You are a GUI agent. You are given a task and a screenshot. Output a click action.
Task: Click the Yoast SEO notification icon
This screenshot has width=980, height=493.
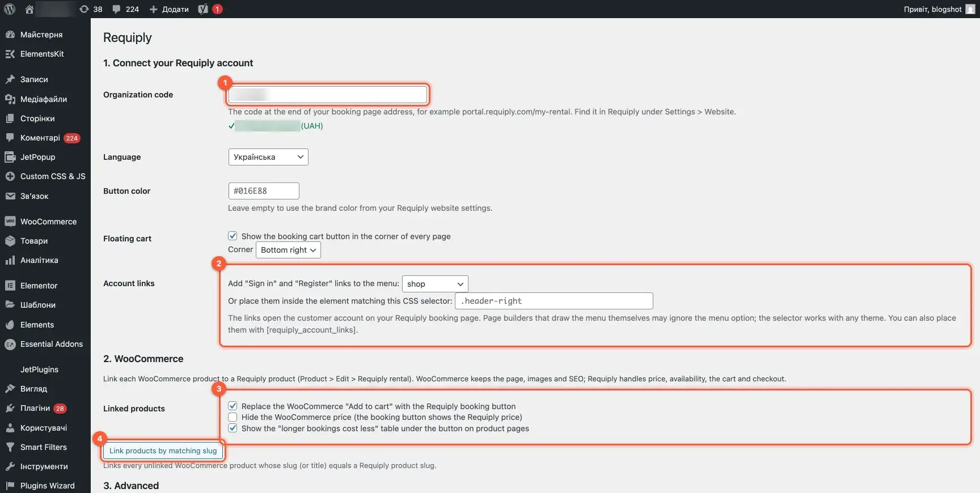click(x=203, y=9)
